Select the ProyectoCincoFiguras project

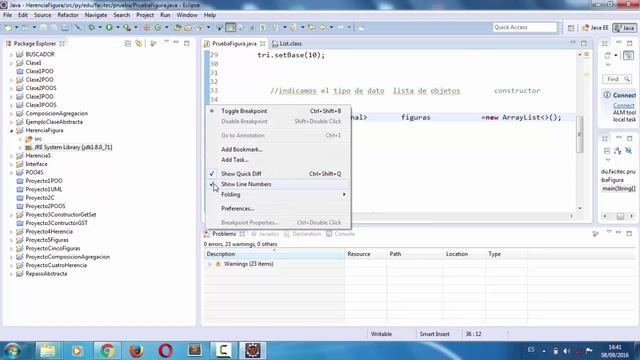coord(53,249)
